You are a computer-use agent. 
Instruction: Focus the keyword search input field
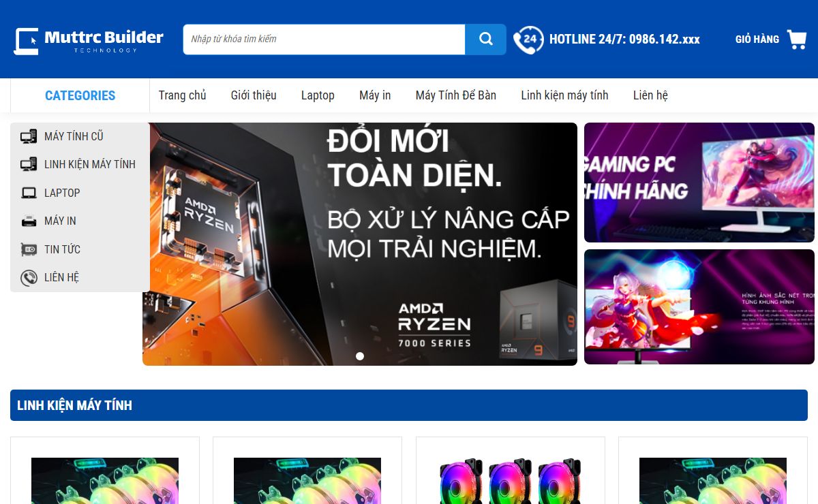click(324, 40)
